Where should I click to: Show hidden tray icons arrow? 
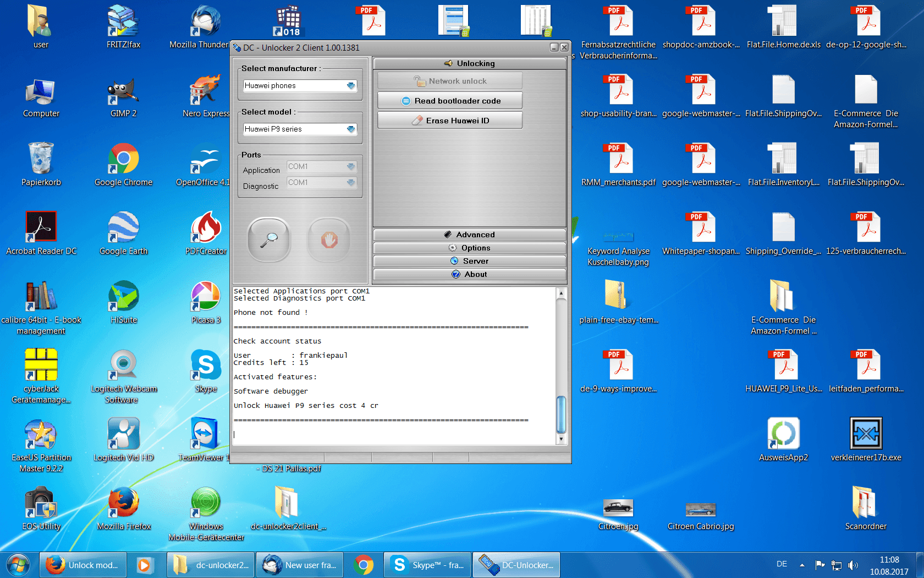[802, 565]
